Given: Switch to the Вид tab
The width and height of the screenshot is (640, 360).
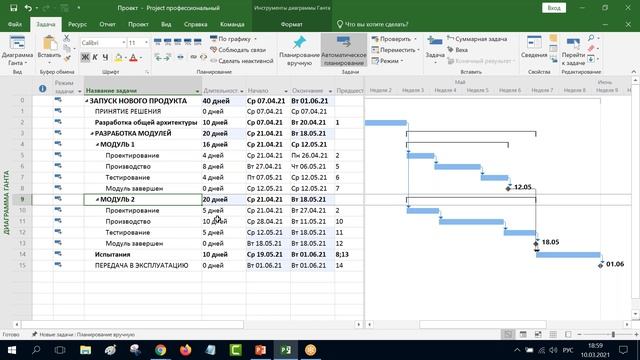Looking at the screenshot, I should [x=166, y=24].
